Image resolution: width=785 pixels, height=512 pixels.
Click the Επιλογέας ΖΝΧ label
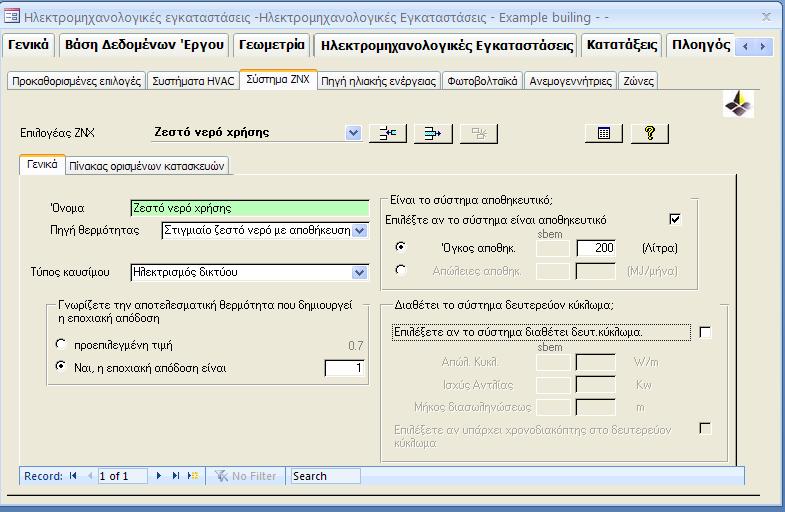tap(57, 133)
